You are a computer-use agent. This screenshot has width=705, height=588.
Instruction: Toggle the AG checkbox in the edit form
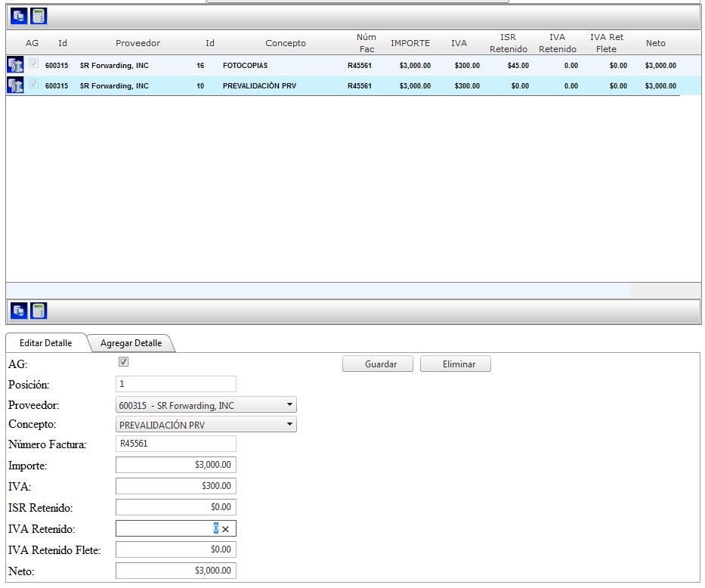(x=123, y=361)
